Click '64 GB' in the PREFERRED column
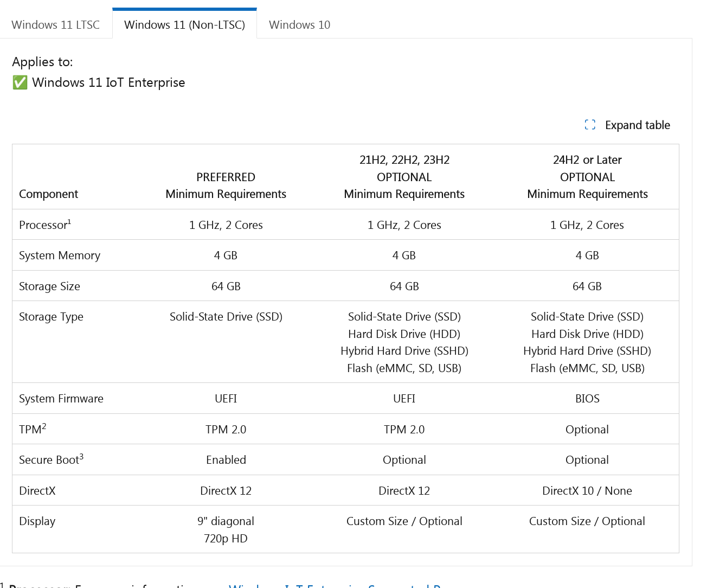This screenshot has height=588, width=713. click(x=226, y=286)
